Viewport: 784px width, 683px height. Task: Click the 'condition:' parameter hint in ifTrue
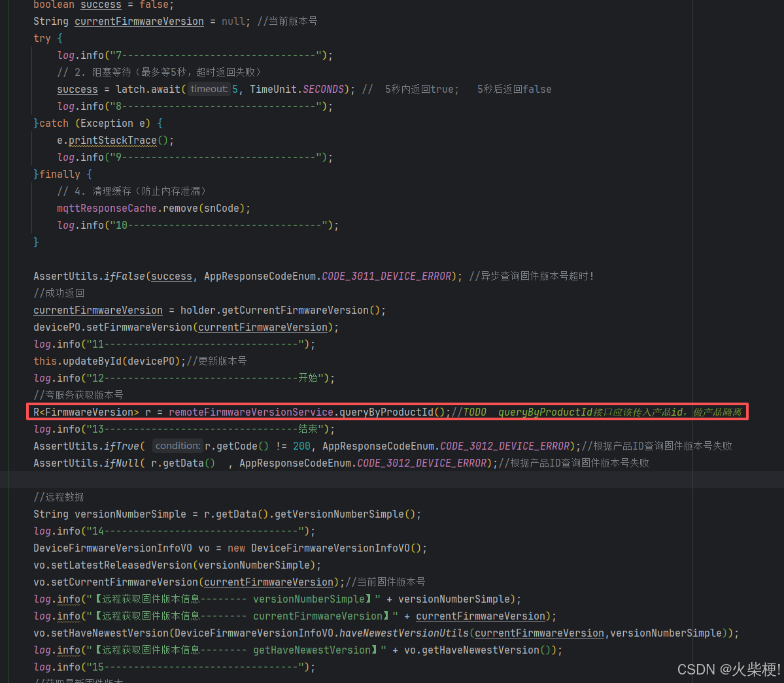177,446
